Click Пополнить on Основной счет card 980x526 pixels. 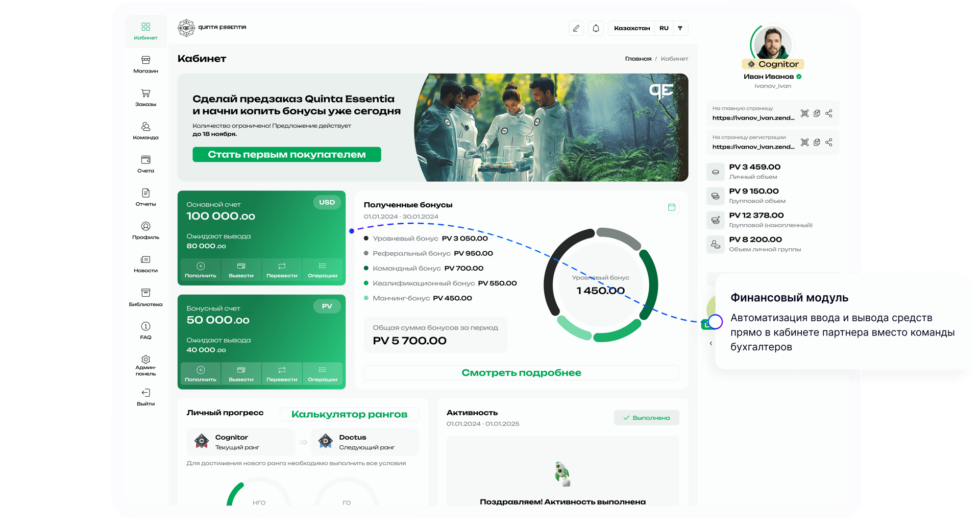coord(201,270)
